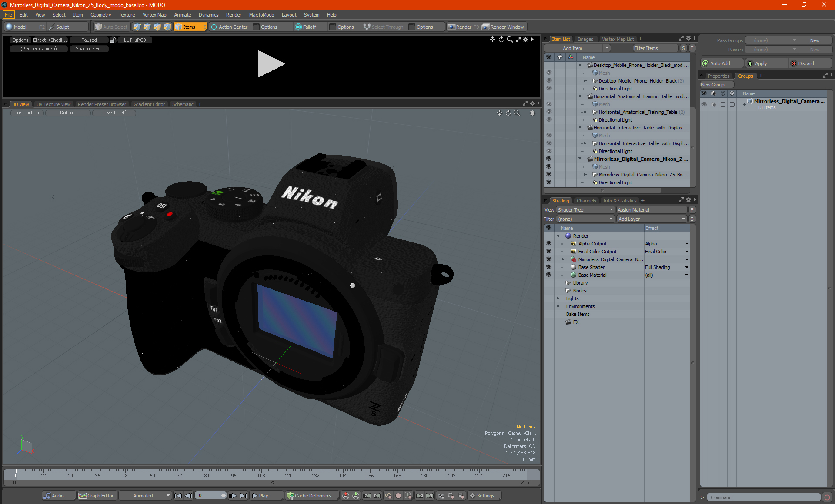The image size is (835, 504).
Task: Toggle visibility of Mirrorless_Digital_Camera group in Groups
Action: (x=704, y=104)
